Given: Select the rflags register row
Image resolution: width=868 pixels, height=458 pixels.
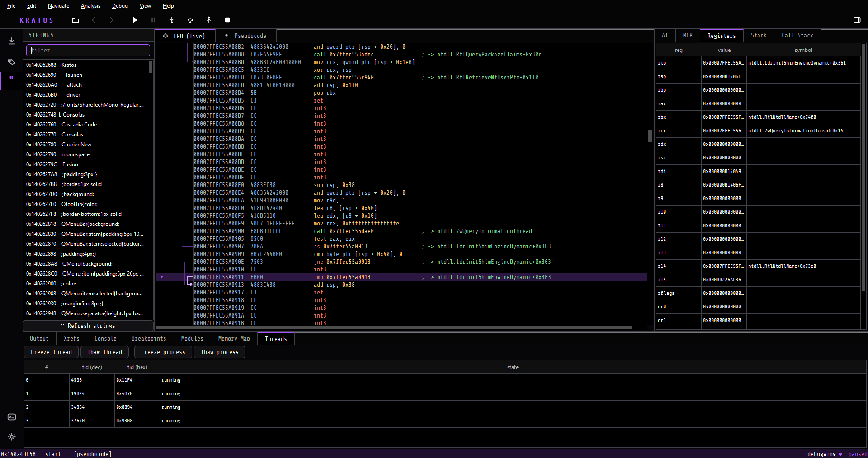Looking at the screenshot, I should (x=758, y=293).
